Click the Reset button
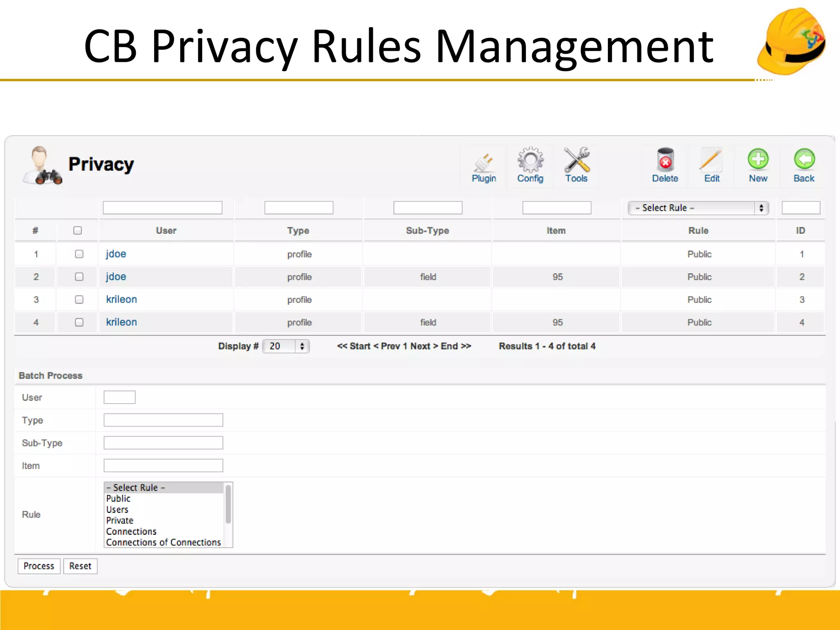Image resolution: width=840 pixels, height=630 pixels. (80, 566)
